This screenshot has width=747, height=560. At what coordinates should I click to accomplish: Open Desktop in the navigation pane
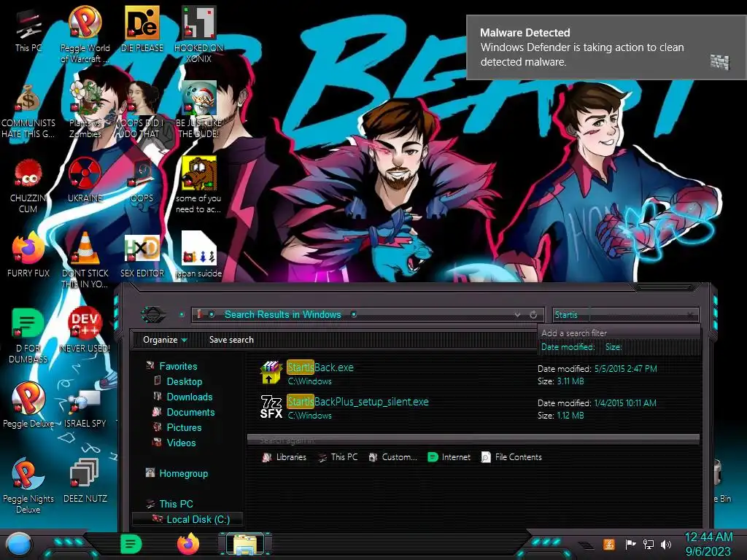(x=185, y=381)
